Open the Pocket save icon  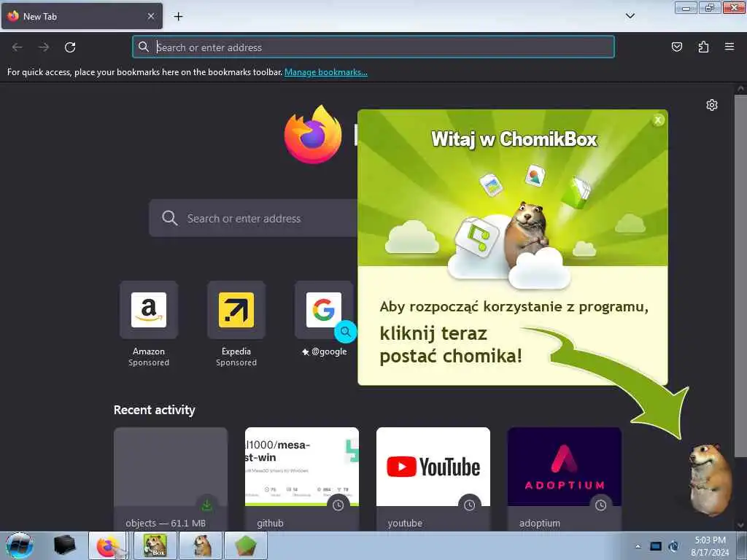pos(676,47)
